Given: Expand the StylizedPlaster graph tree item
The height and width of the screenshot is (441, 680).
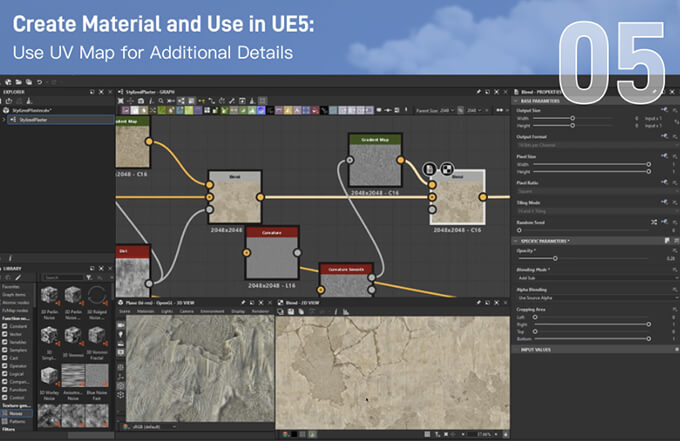Looking at the screenshot, I should click(x=4, y=119).
